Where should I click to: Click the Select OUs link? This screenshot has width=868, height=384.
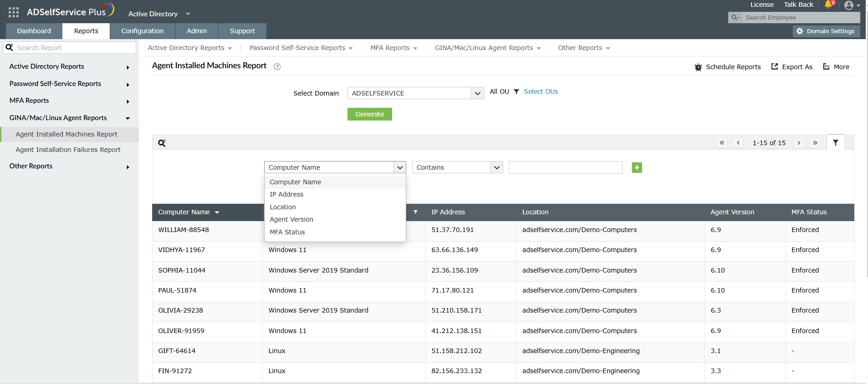[x=541, y=91]
